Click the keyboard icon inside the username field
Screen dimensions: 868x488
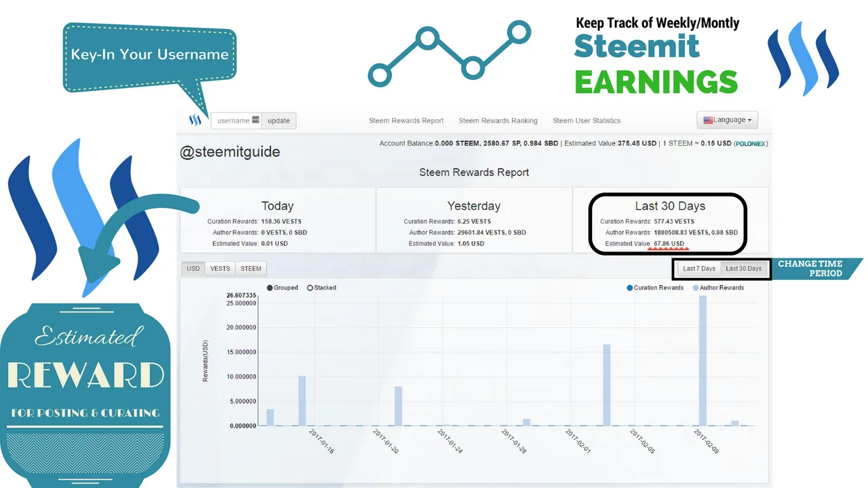click(x=256, y=120)
